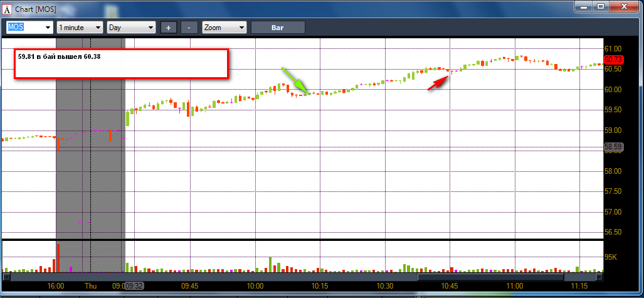
Task: Minimize the Chart [MOS] window
Action: (x=584, y=6)
